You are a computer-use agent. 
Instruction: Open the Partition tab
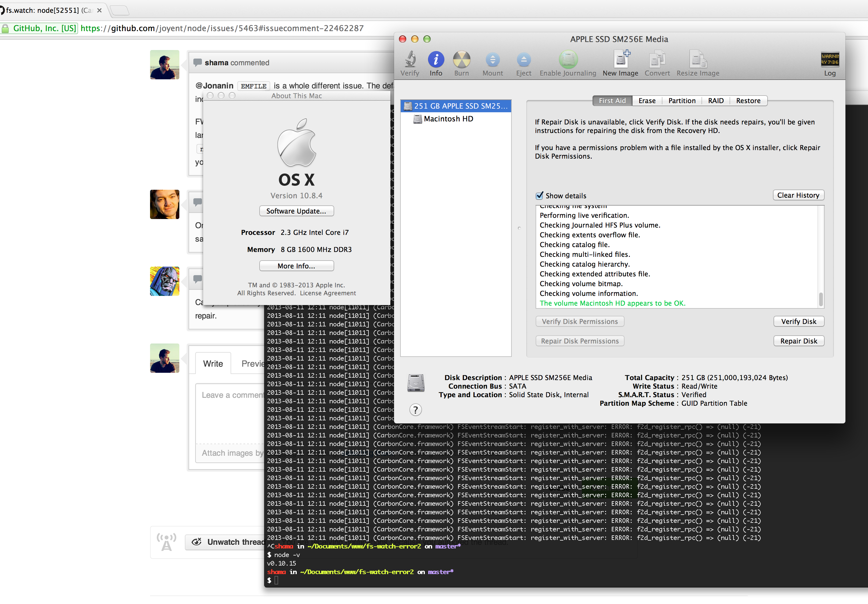[x=682, y=101]
